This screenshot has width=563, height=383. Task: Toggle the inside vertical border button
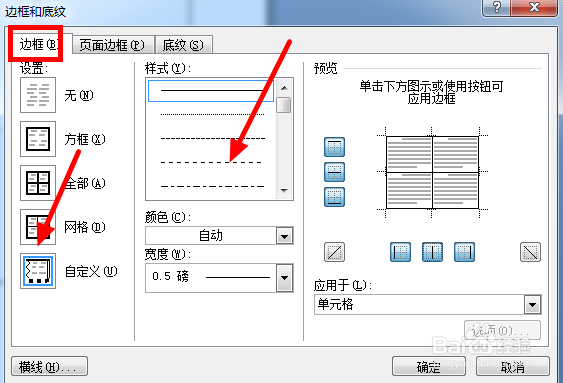[x=432, y=252]
